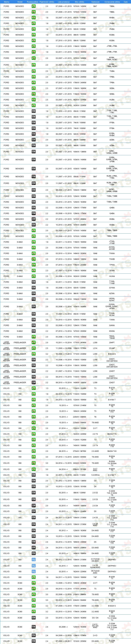Click petrol icon in Freelander 204PT row
The width and height of the screenshot is (131, 644).
click(34, 343)
